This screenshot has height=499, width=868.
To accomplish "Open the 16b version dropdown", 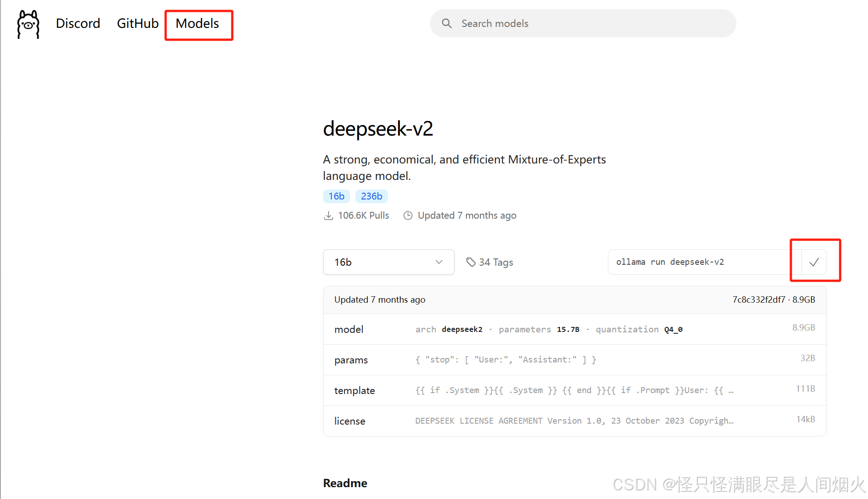I will (389, 262).
